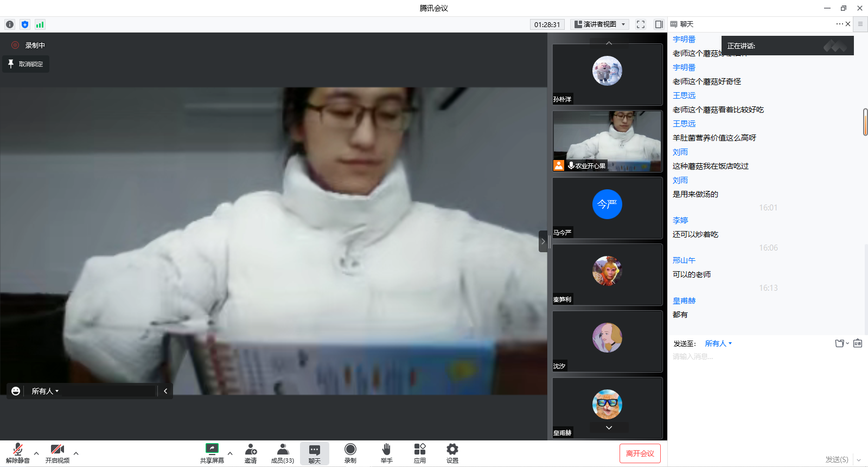Screen dimensions: 868x467
Task: Open 发送至 所有人 dropdown
Action: (x=718, y=343)
